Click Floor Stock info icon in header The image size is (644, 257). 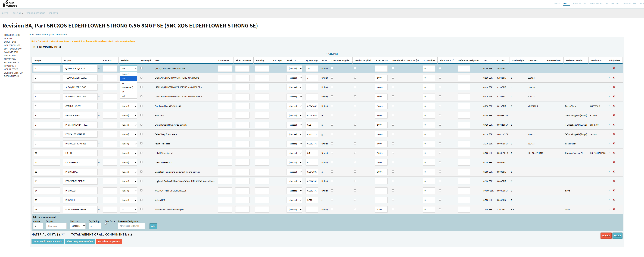point(453,60)
